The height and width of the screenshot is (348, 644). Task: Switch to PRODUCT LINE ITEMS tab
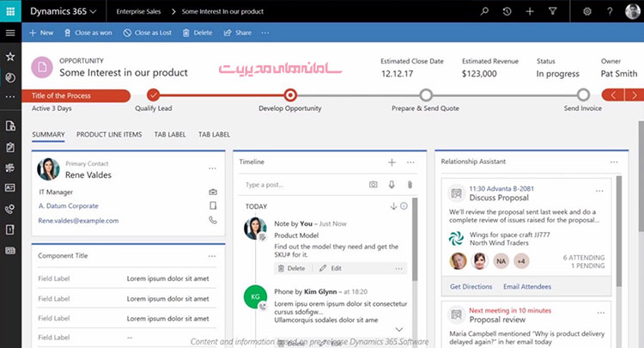tap(109, 135)
